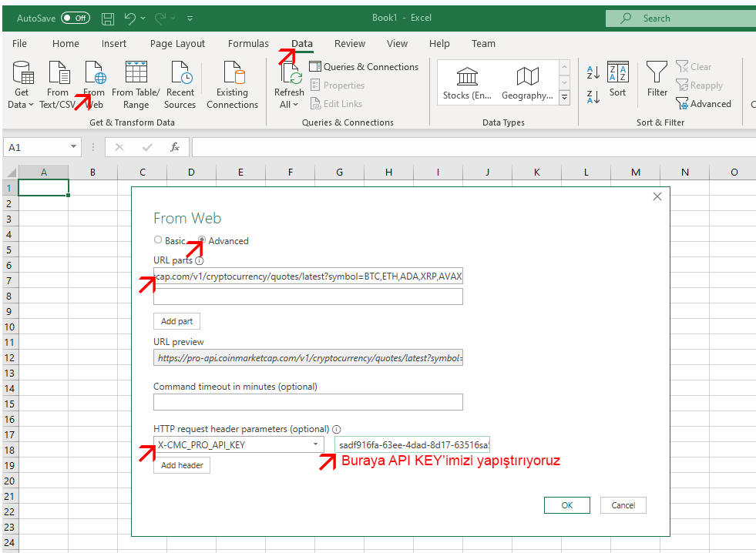The width and height of the screenshot is (756, 553).
Task: Click the Select All corner triangle
Action: [x=11, y=172]
